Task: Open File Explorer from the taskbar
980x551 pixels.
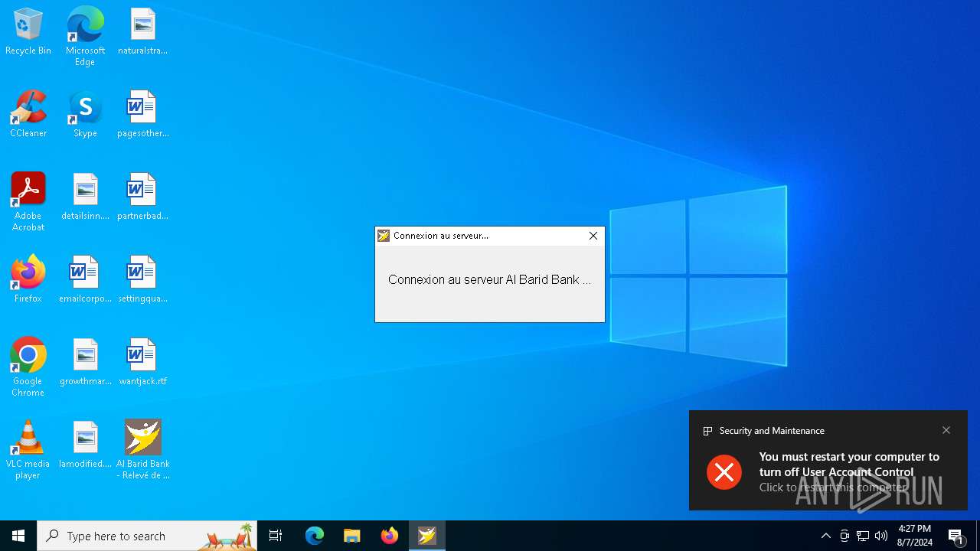Action: point(352,536)
